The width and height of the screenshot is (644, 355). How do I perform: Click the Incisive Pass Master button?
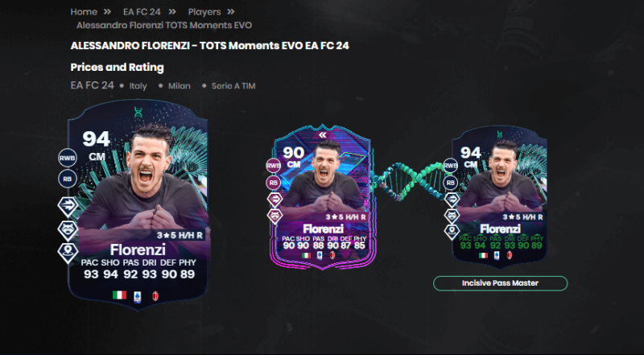(500, 283)
